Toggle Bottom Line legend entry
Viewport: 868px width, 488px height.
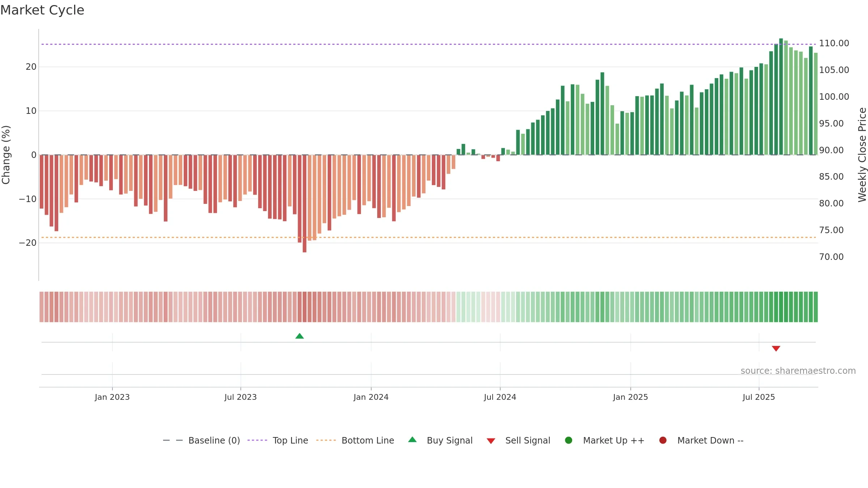(355, 440)
